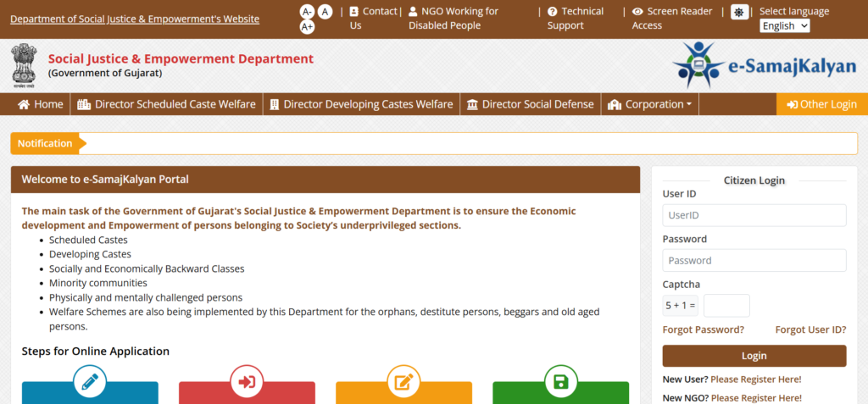Click the red login arrow step icon
The height and width of the screenshot is (404, 868).
(247, 382)
